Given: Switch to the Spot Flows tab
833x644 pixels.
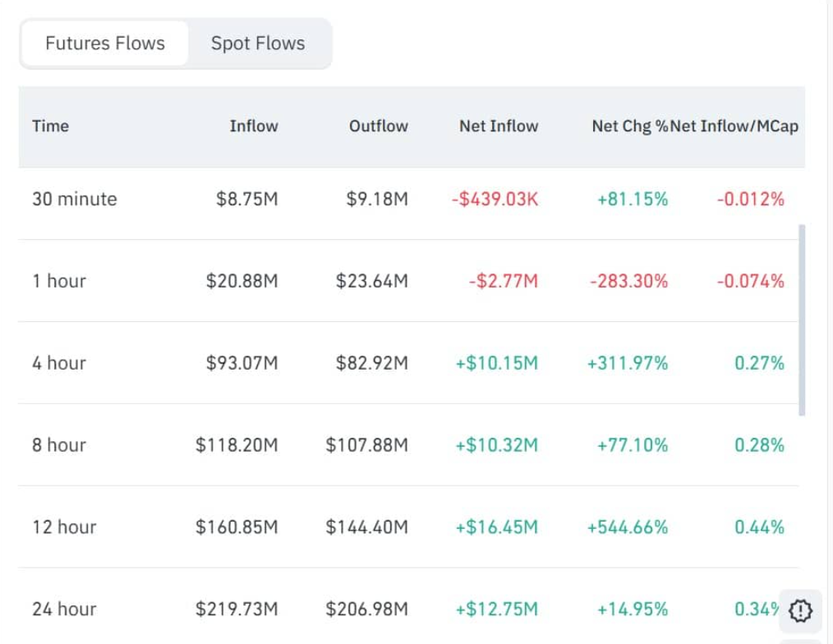Looking at the screenshot, I should coord(258,44).
